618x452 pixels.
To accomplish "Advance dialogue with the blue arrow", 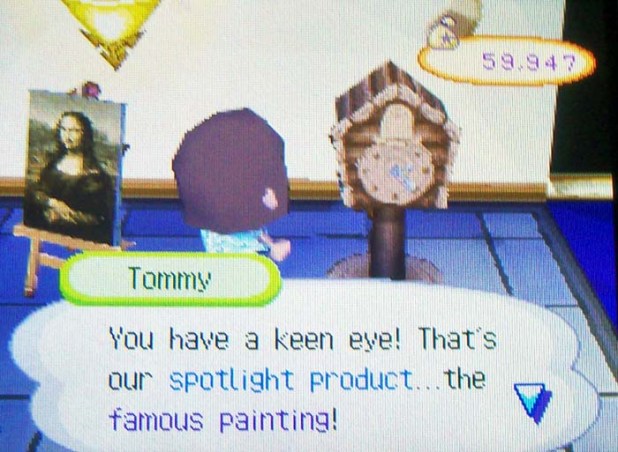I will click(532, 402).
